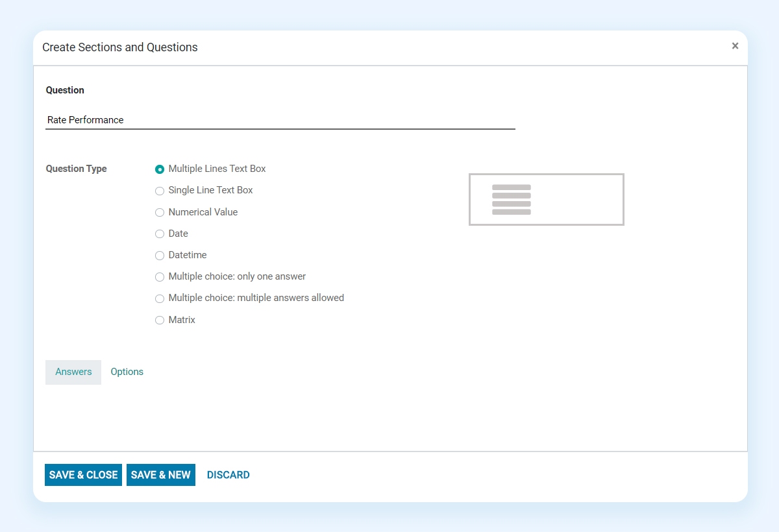Switch to the Options tab
779x532 pixels.
coord(127,372)
